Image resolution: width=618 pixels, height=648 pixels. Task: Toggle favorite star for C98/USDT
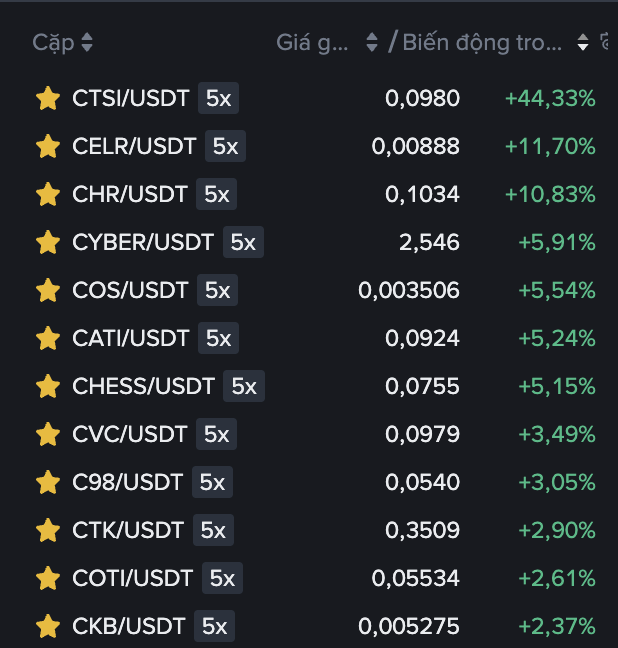click(x=47, y=482)
